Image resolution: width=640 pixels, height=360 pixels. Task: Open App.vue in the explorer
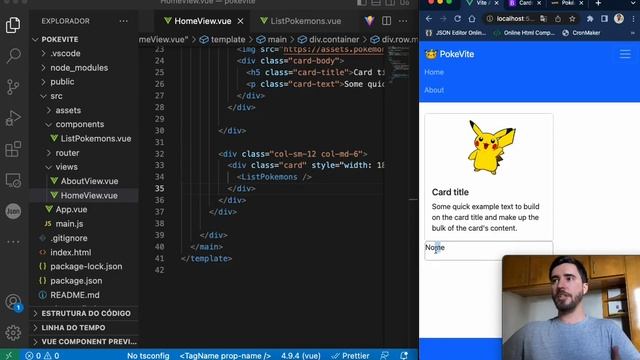click(71, 209)
